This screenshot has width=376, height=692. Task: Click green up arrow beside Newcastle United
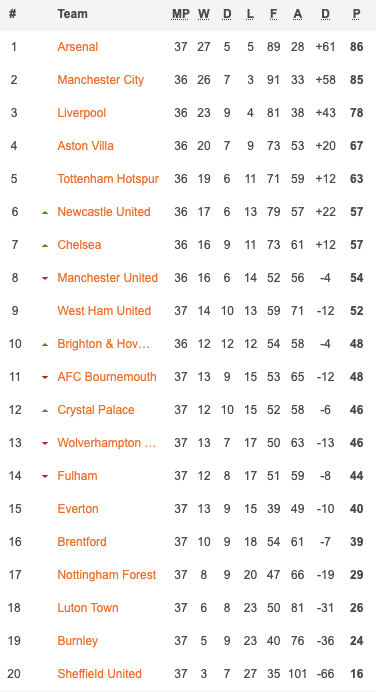[45, 212]
